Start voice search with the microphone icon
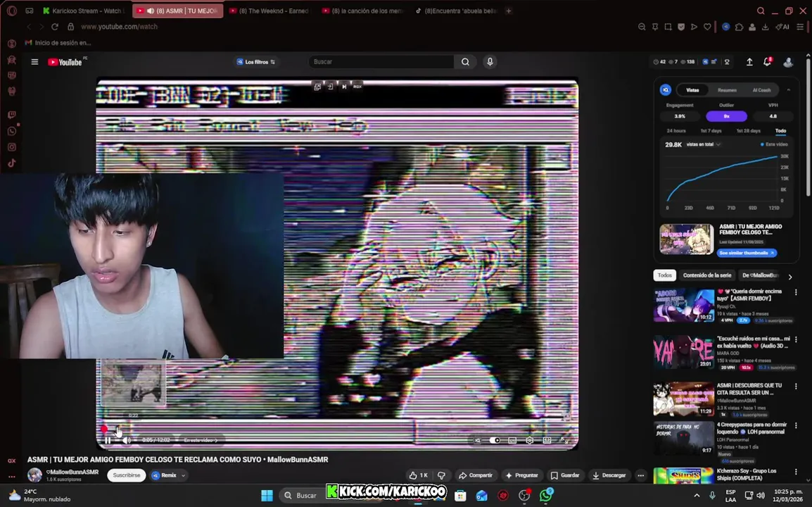Viewport: 812px width, 507px height. (x=489, y=62)
